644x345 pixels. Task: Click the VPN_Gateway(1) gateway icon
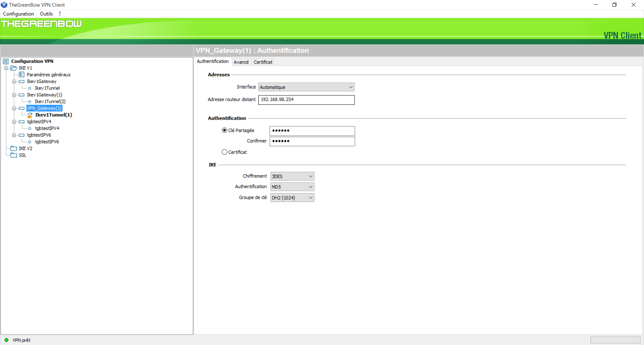click(x=22, y=108)
